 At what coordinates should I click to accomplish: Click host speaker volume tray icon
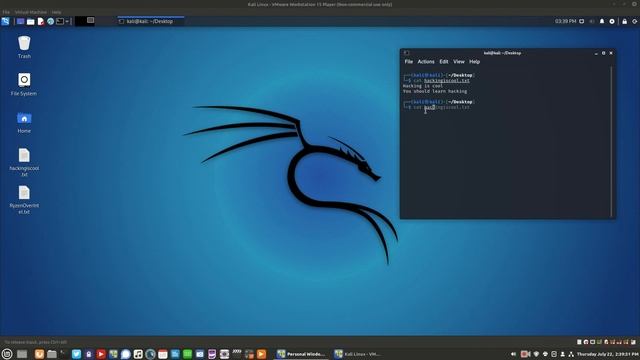tap(513, 354)
